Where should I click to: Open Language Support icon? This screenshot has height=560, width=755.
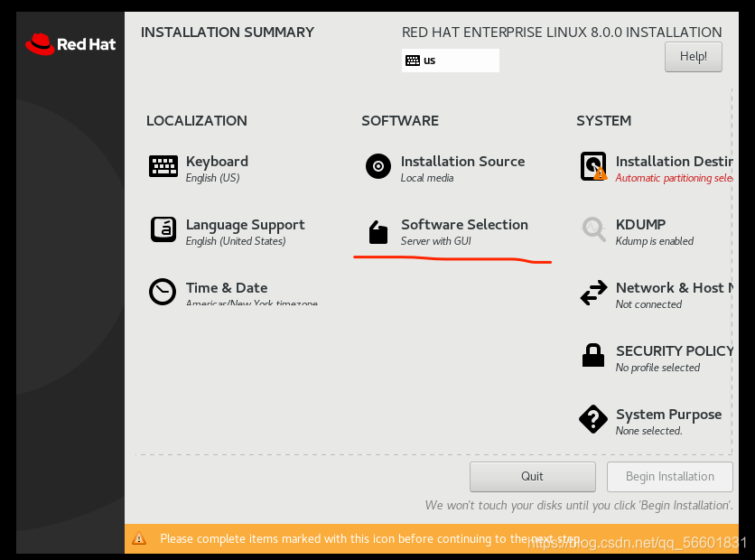pos(163,229)
